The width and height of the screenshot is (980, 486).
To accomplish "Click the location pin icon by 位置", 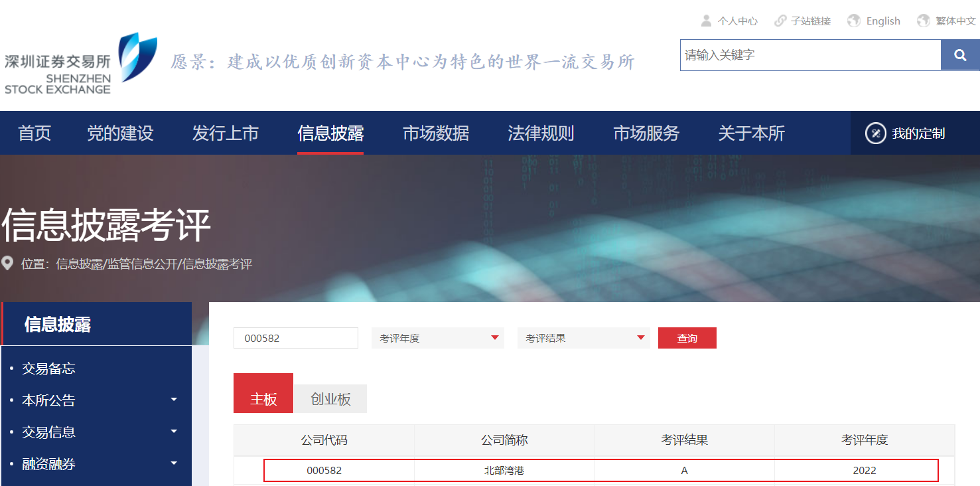I will pos(8,264).
